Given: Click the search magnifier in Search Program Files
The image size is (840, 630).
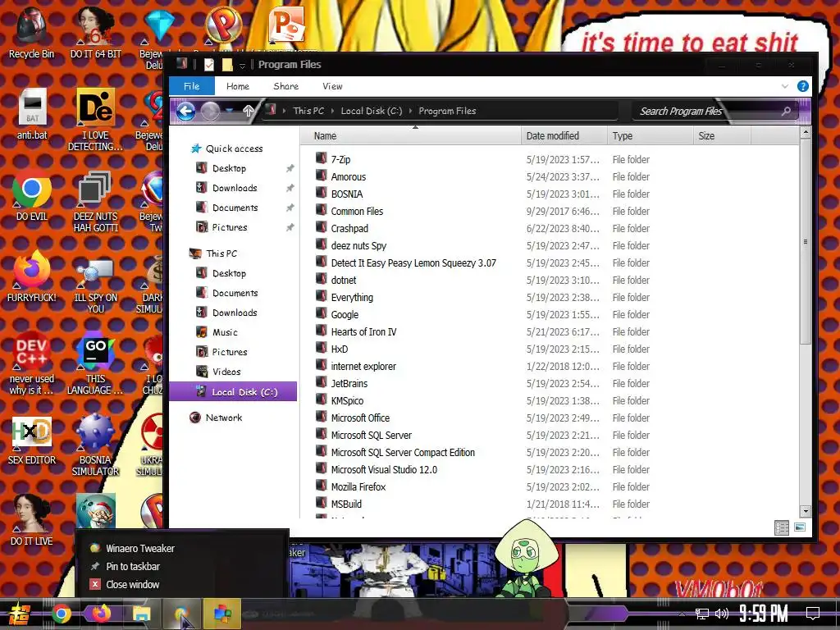Looking at the screenshot, I should pos(786,111).
